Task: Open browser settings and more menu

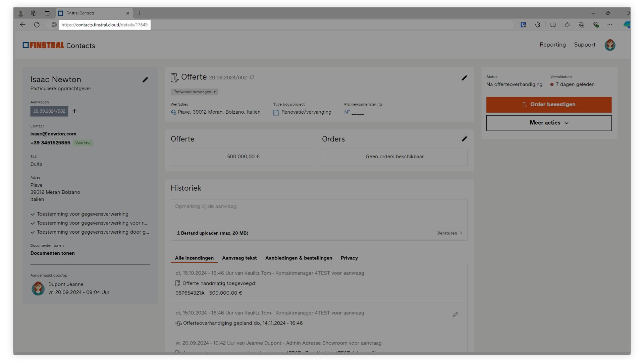Action: tap(610, 25)
